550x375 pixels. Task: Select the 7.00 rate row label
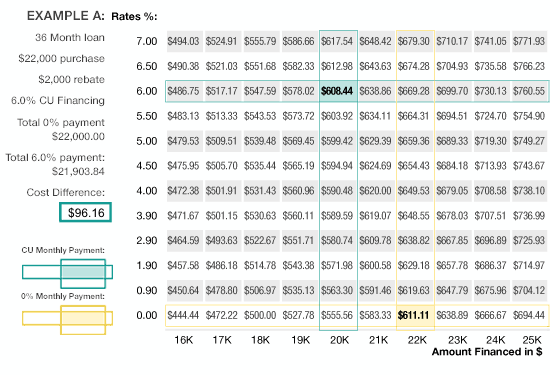tap(147, 41)
